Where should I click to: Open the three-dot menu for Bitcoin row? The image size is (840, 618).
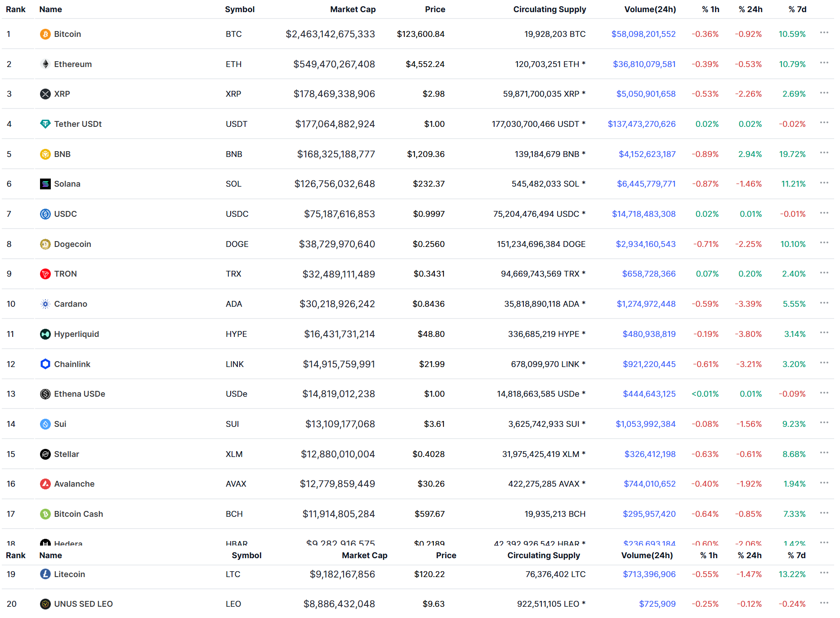point(824,33)
